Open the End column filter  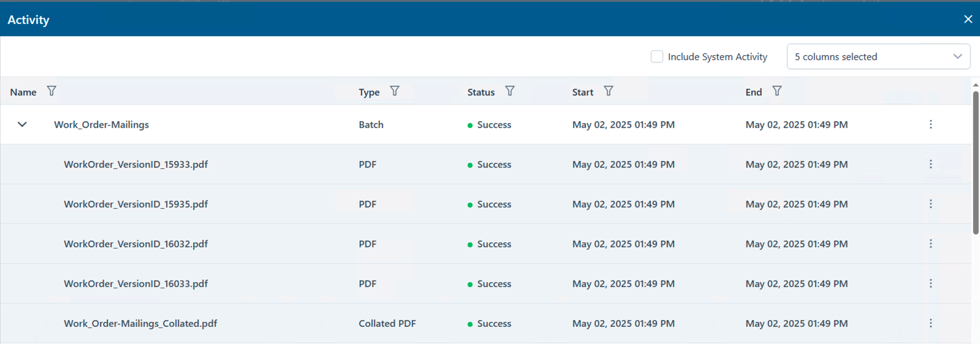click(777, 91)
